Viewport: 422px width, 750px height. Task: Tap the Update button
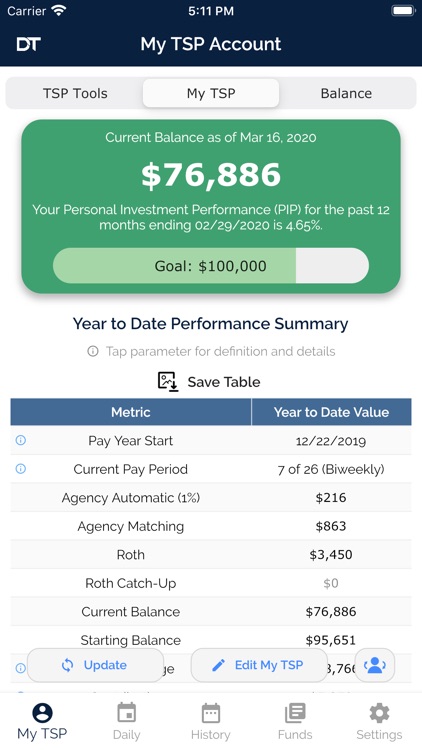tap(95, 665)
